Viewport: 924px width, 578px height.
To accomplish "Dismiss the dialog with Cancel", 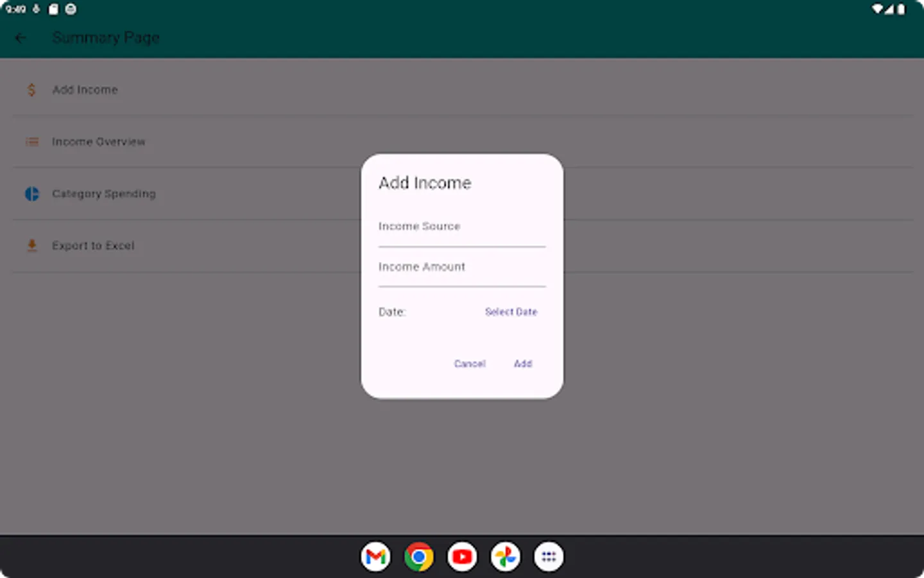I will tap(469, 363).
